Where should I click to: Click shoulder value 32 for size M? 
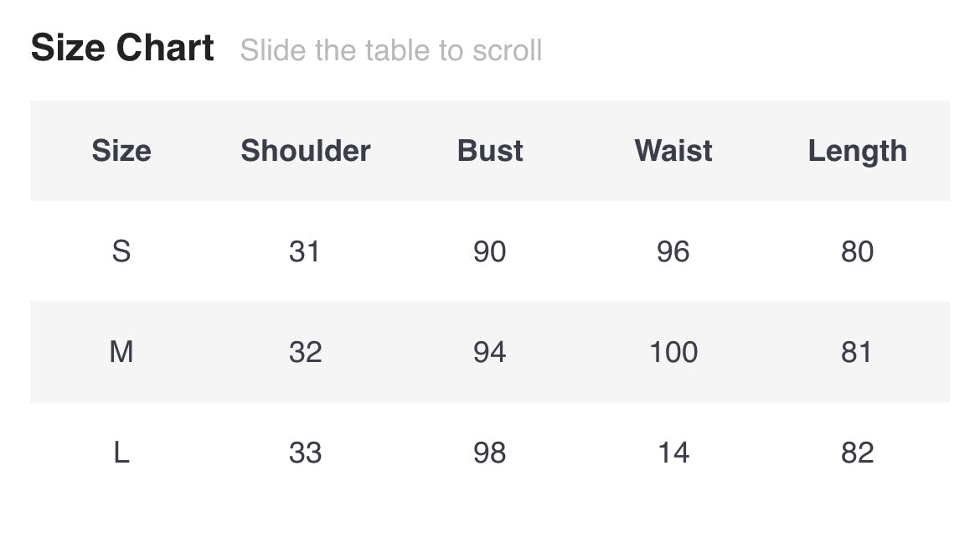click(x=305, y=352)
